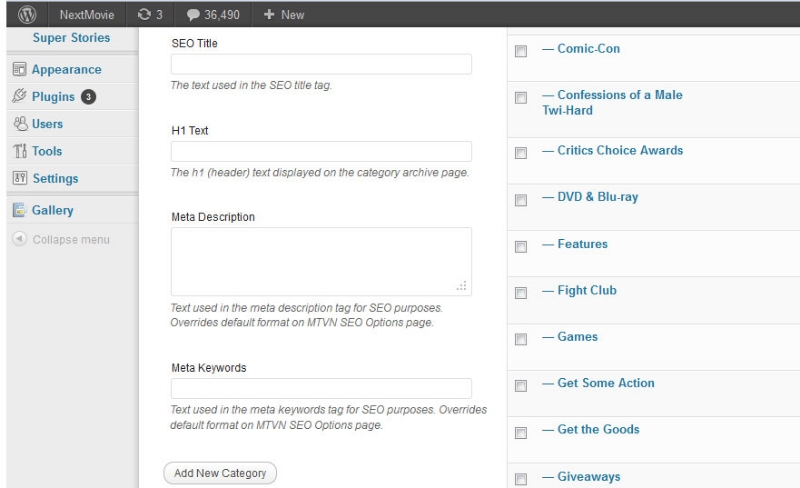Click the WordPress logo icon
Viewport: 800px width, 488px height.
[x=27, y=15]
